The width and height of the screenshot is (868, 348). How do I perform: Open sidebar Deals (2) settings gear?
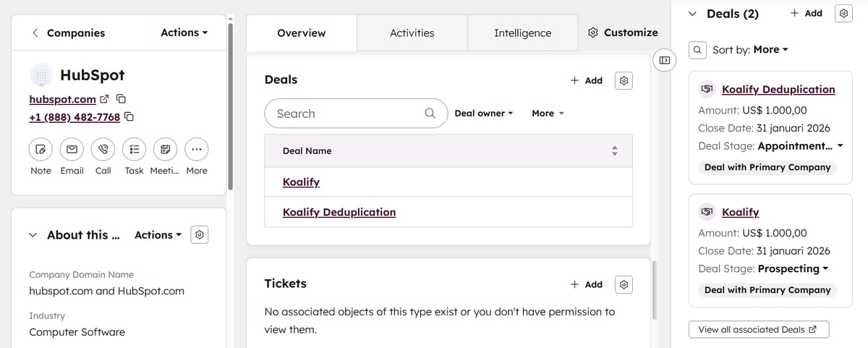(x=843, y=13)
